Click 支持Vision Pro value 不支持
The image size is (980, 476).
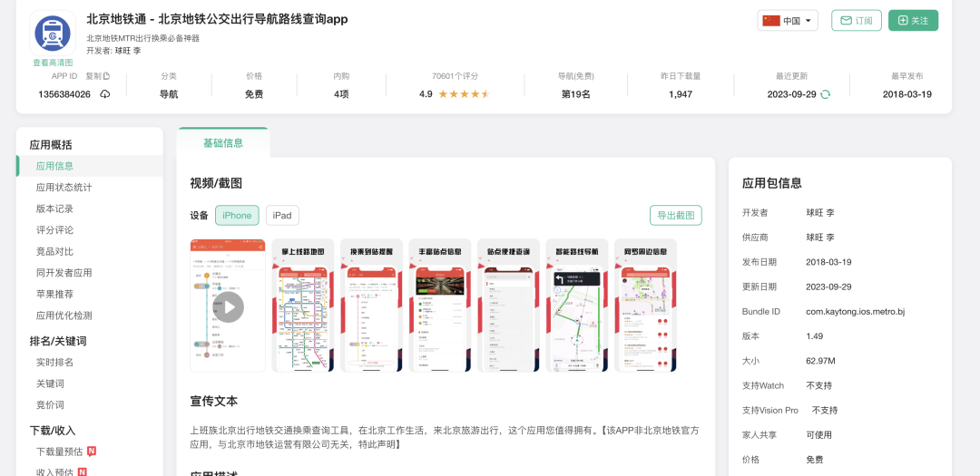pos(824,411)
